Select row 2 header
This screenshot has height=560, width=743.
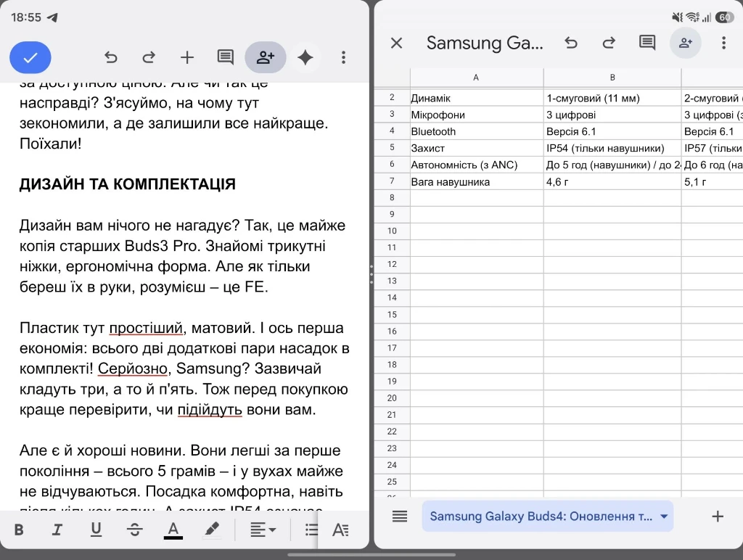tap(392, 98)
